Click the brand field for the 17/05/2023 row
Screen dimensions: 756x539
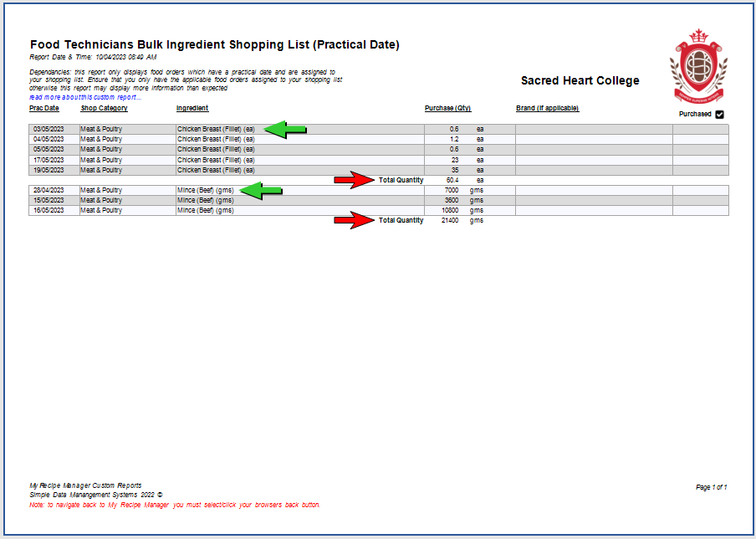point(593,160)
